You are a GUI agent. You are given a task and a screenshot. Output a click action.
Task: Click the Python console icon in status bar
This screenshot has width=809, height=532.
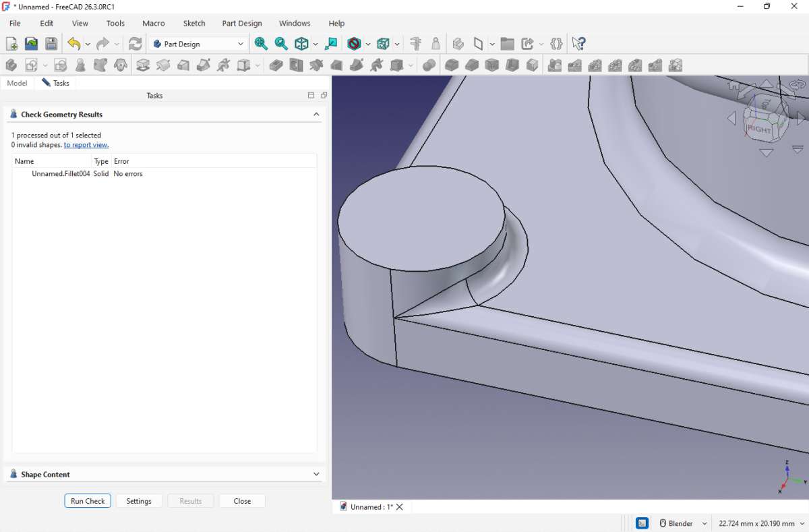tap(642, 523)
